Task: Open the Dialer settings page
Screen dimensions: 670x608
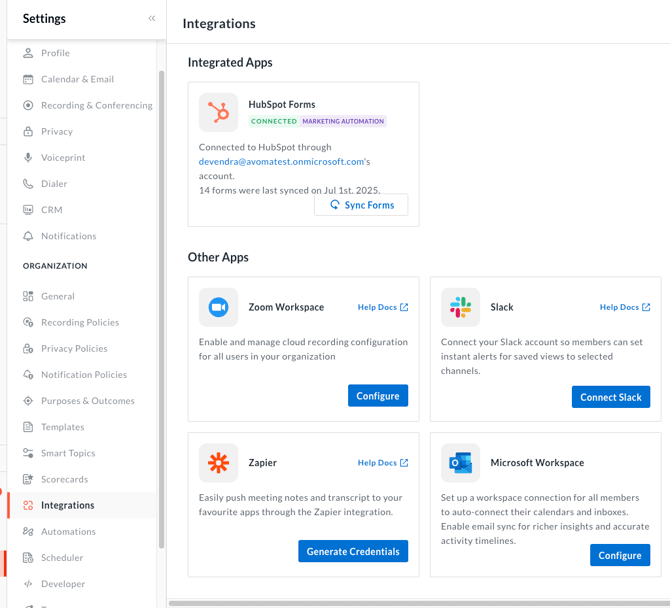Action: coord(54,184)
